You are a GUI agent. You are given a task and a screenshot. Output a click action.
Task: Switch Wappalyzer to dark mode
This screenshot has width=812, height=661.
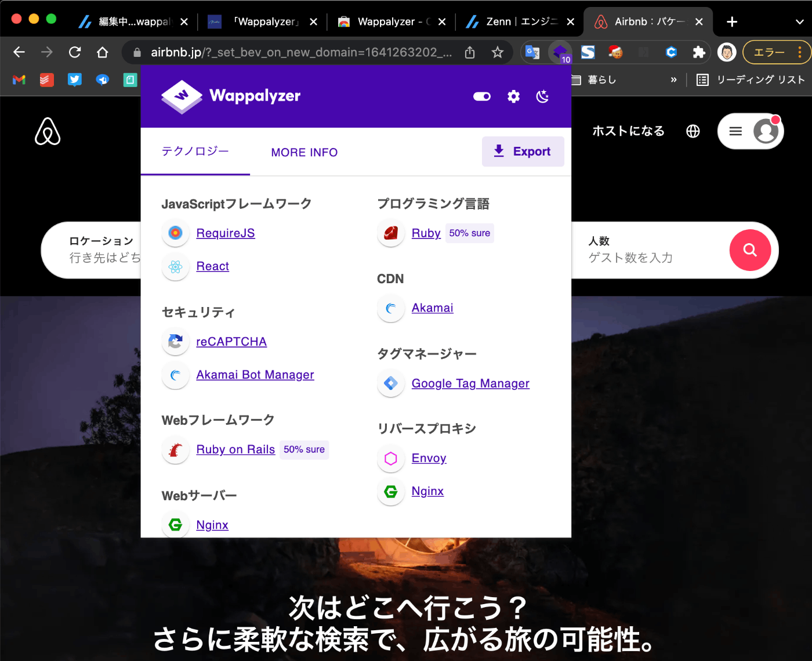[x=542, y=96]
